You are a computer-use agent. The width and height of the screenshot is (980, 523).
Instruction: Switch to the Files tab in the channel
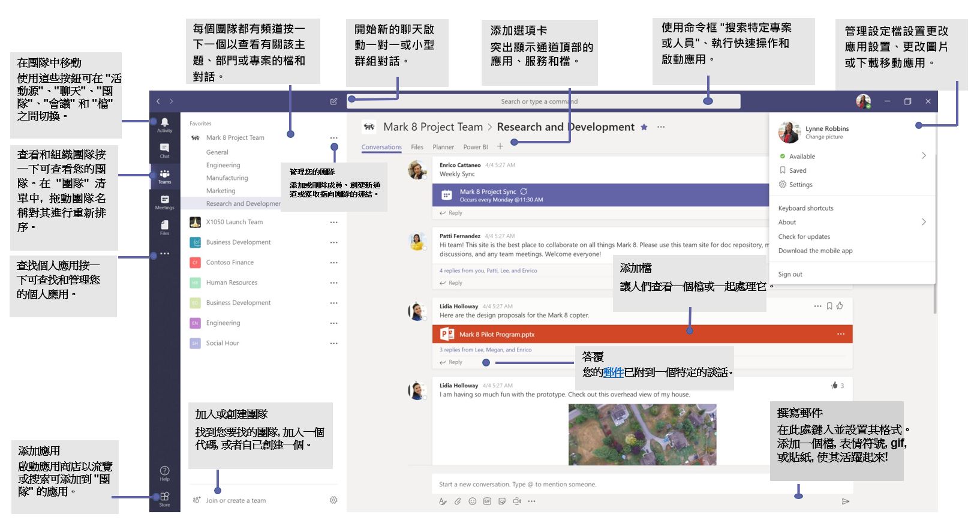[417, 147]
